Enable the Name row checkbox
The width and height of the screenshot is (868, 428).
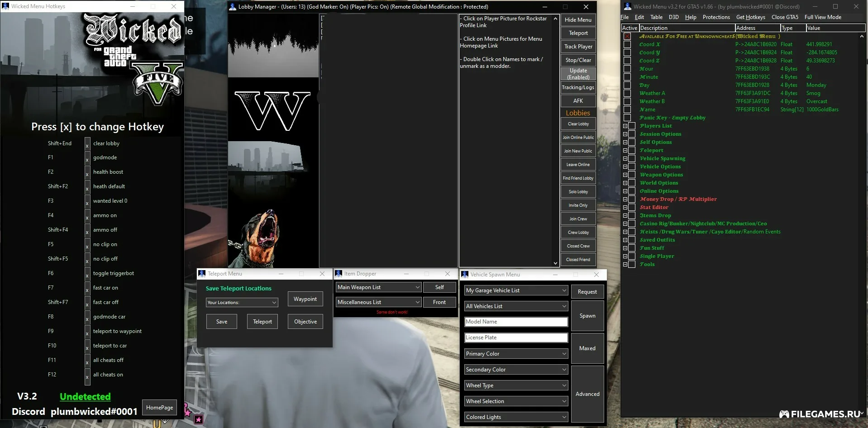pos(627,109)
